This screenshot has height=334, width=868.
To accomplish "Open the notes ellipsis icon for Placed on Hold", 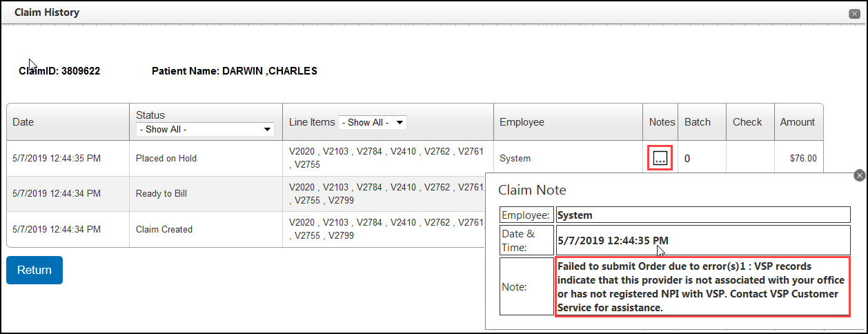I will [660, 159].
